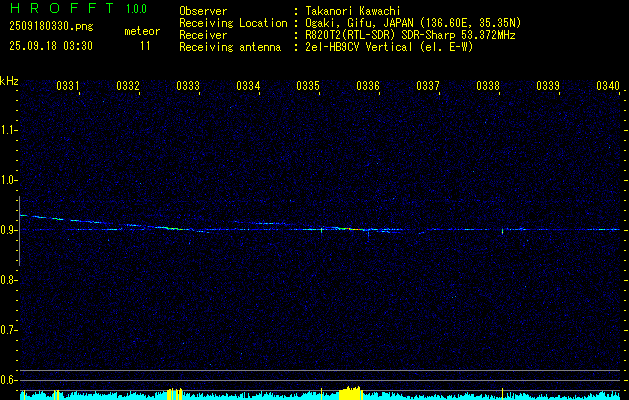This screenshot has height=400, width=629.
Task: Select the 0336 time marker
Action: click(x=368, y=87)
